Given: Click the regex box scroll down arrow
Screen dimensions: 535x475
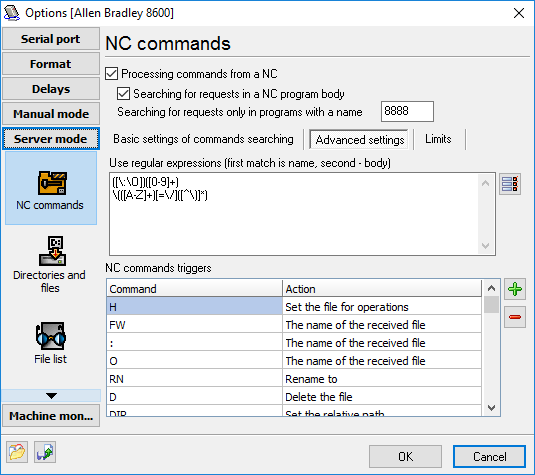Looking at the screenshot, I should (x=486, y=246).
